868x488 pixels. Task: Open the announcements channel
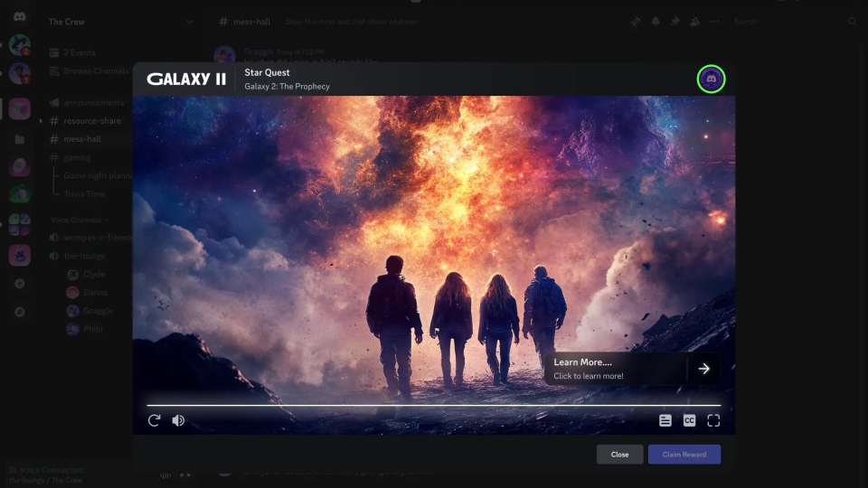pyautogui.click(x=93, y=103)
